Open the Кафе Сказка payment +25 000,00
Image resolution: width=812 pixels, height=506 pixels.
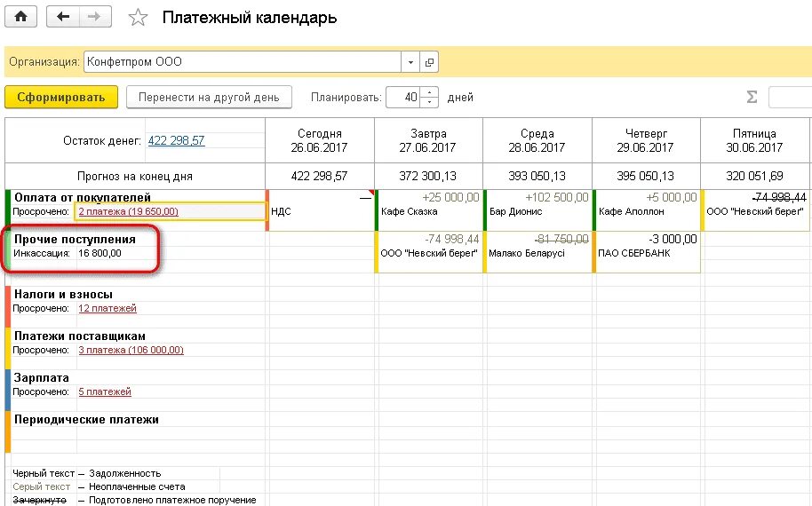click(429, 210)
